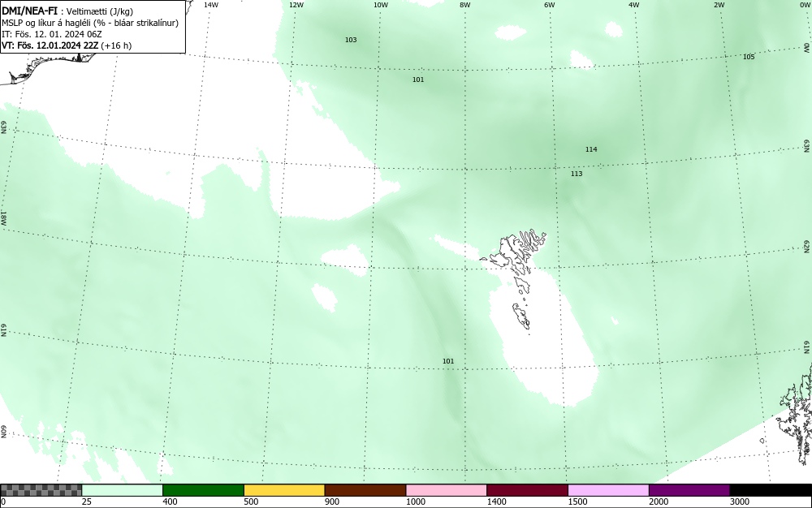The width and height of the screenshot is (812, 508).
Task: Click the 105 map value
Action: (749, 57)
